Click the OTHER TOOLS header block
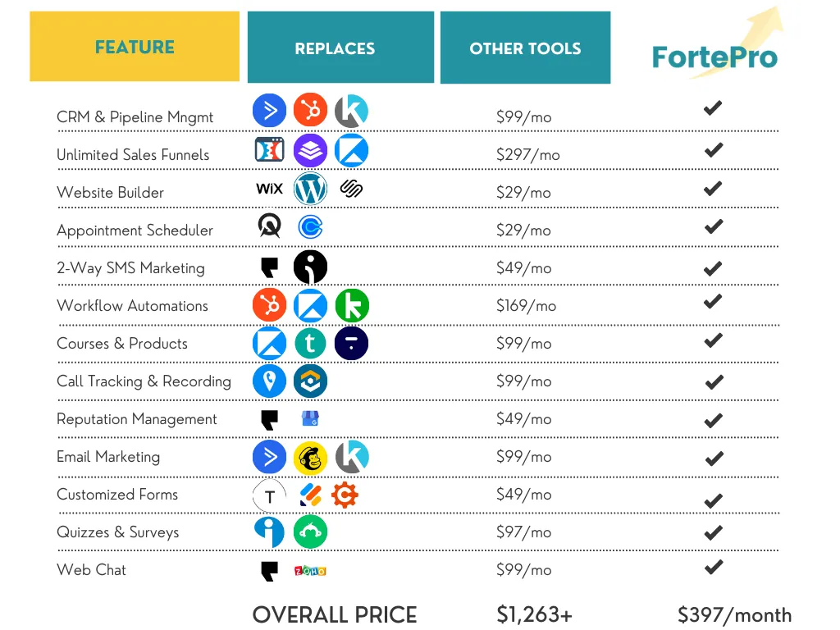Screen dimensions: 840x630 [526, 47]
